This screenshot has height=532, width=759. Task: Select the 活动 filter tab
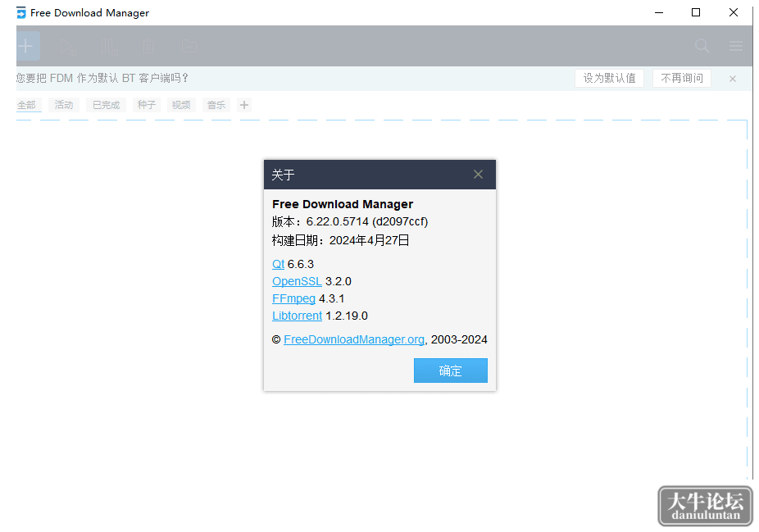click(x=64, y=105)
